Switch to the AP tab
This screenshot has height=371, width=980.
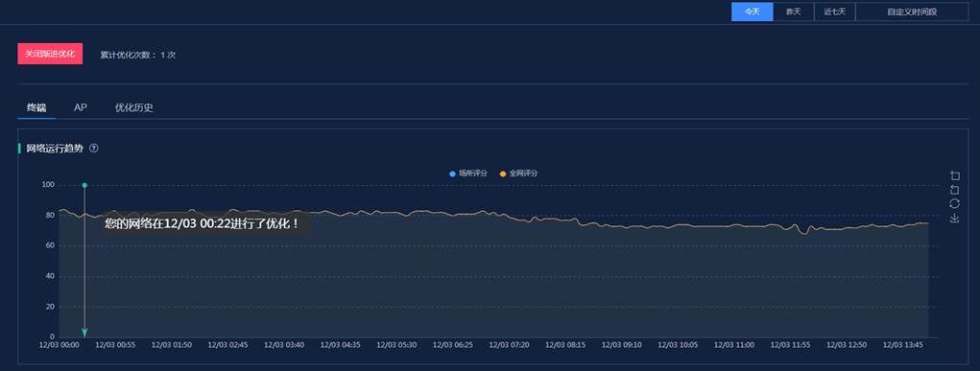click(x=80, y=107)
